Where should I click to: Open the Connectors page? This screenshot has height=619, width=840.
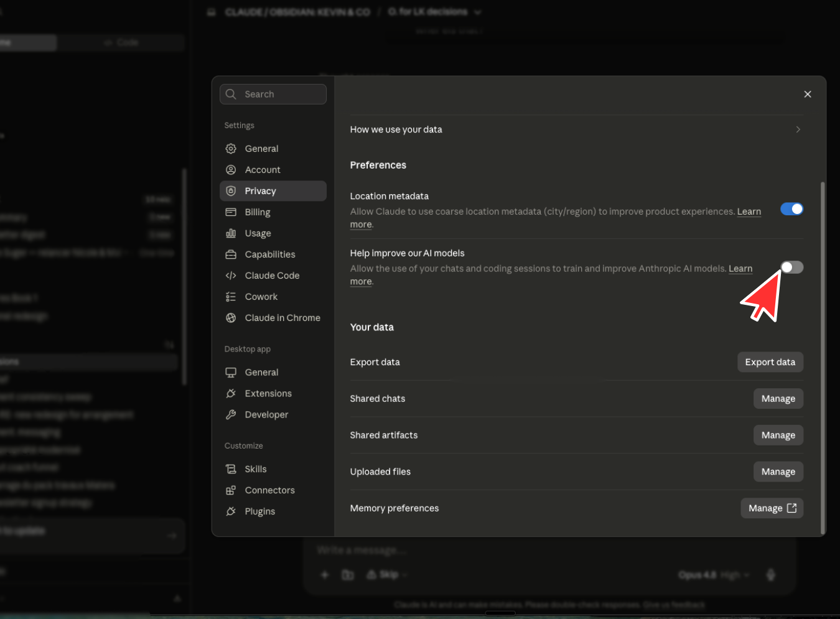273,490
